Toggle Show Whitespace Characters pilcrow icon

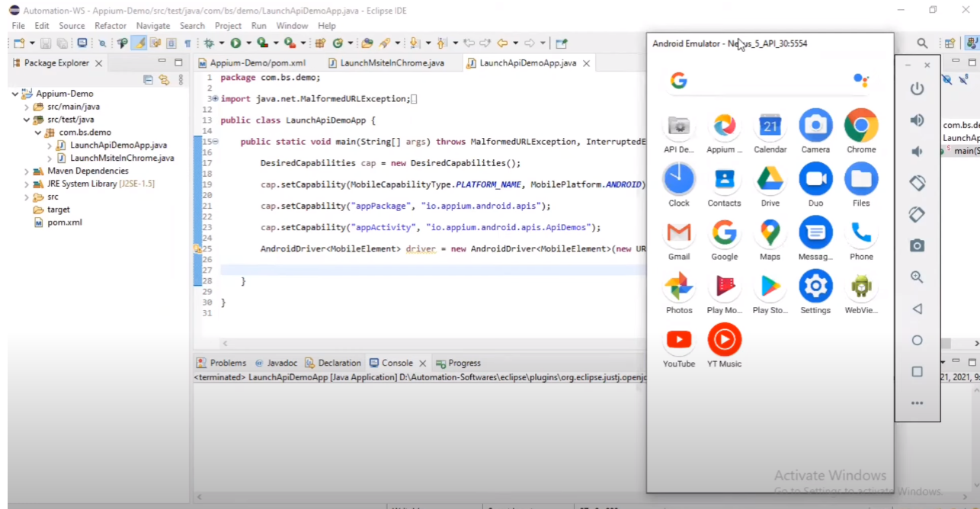click(187, 43)
